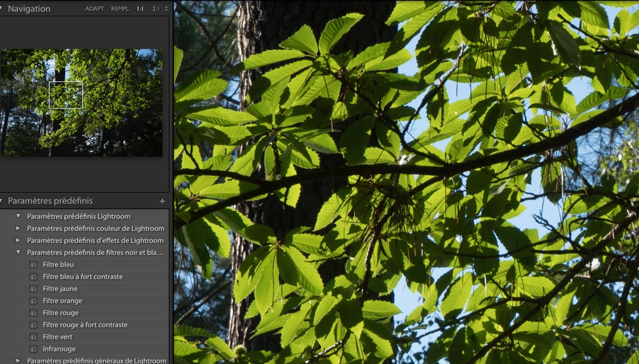Click the Infrarouge preset icon
Image resolution: width=639 pixels, height=364 pixels.
coord(33,349)
